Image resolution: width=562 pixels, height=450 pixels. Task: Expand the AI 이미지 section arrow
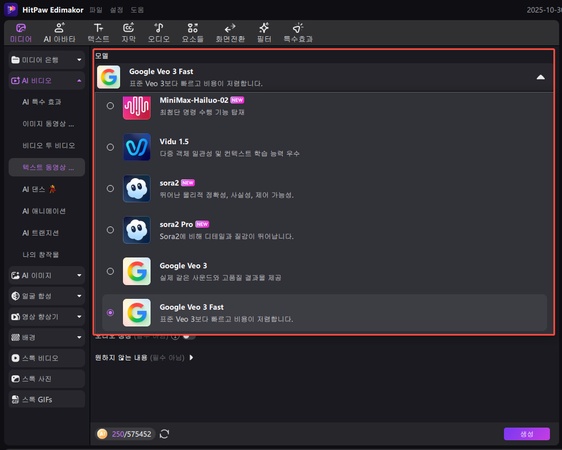[x=79, y=275]
